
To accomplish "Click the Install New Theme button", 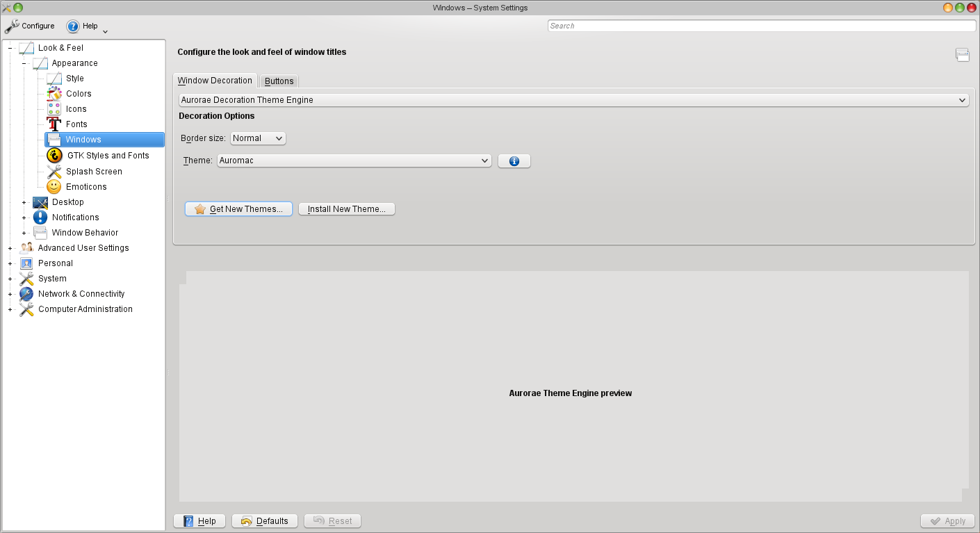I will tap(347, 209).
